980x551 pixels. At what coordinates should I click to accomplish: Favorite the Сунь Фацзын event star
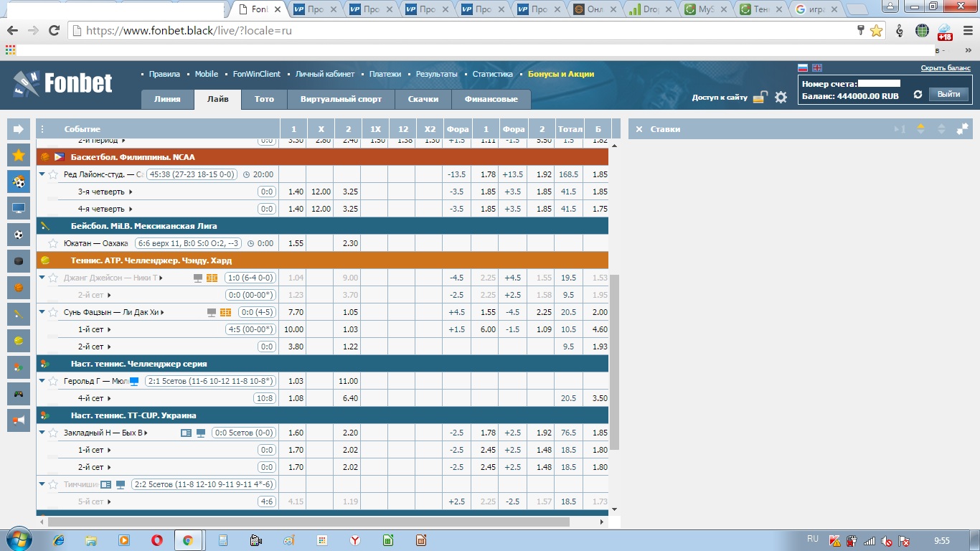53,312
